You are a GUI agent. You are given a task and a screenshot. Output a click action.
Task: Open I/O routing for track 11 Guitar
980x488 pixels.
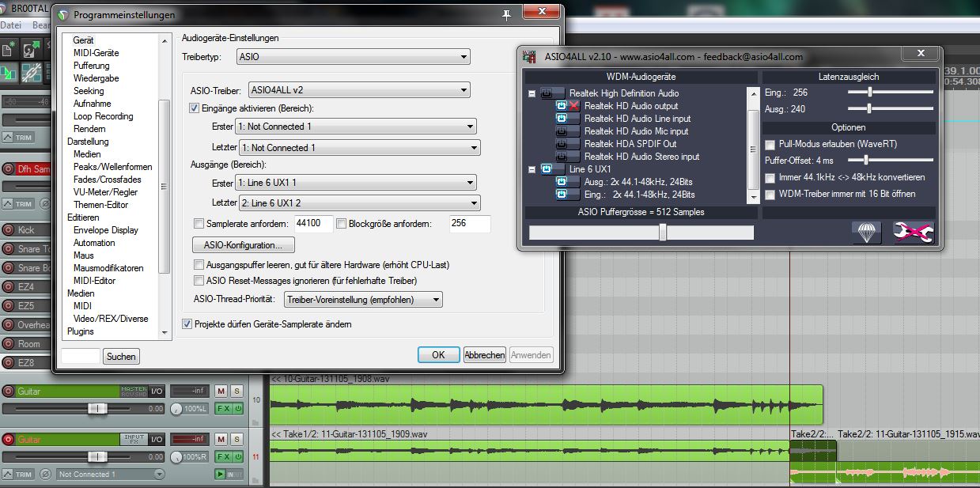tap(157, 439)
